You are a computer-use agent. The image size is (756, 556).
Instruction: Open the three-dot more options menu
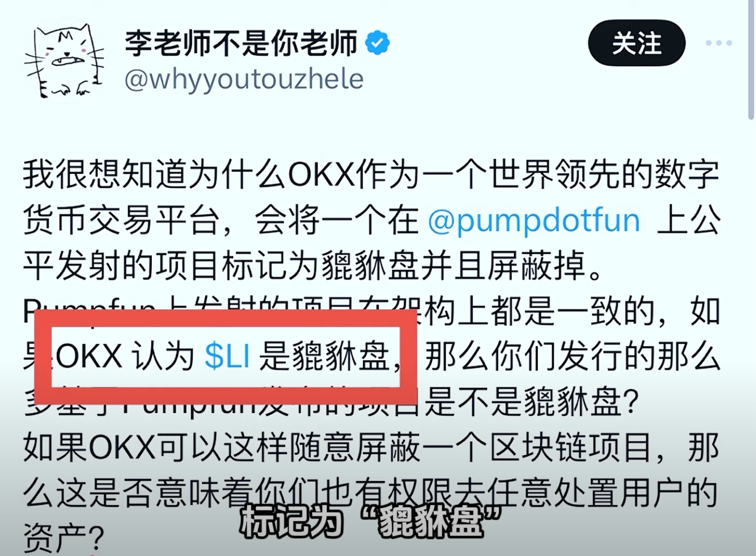tap(719, 43)
